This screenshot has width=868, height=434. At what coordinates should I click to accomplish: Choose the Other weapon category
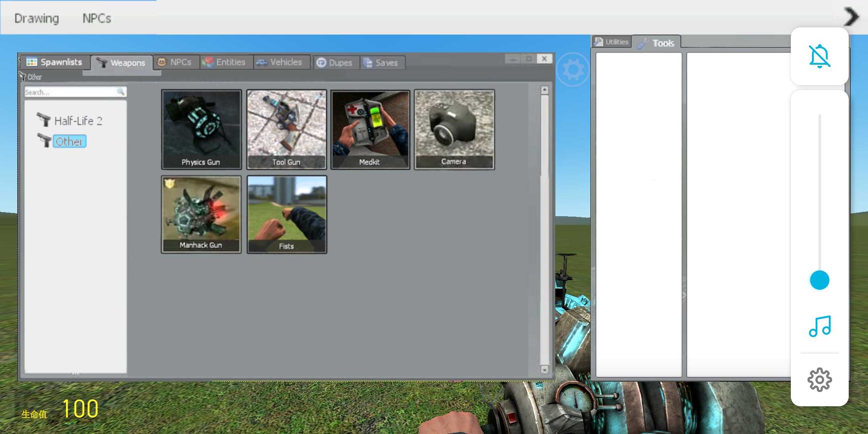(70, 141)
